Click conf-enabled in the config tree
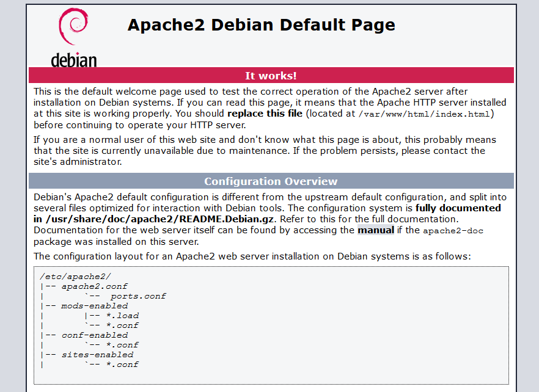This screenshot has height=392, width=539. point(95,335)
